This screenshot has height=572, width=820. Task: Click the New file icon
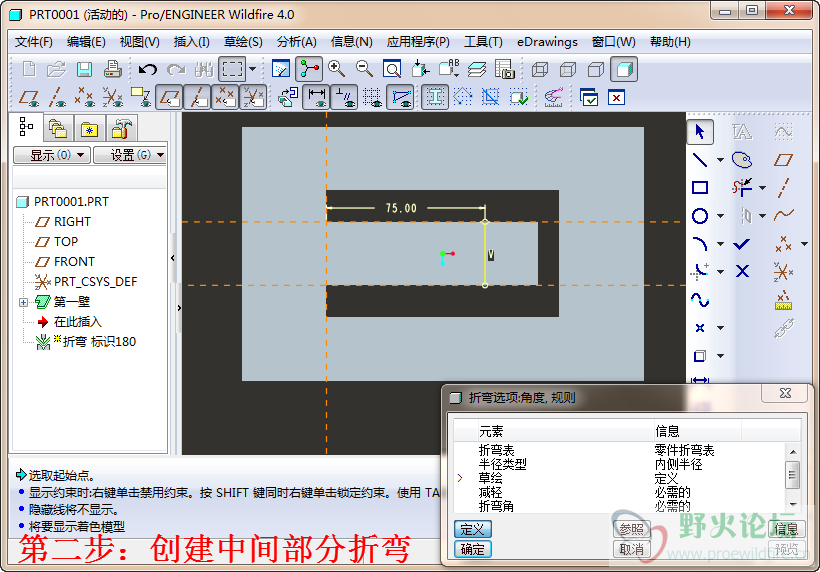pos(29,69)
